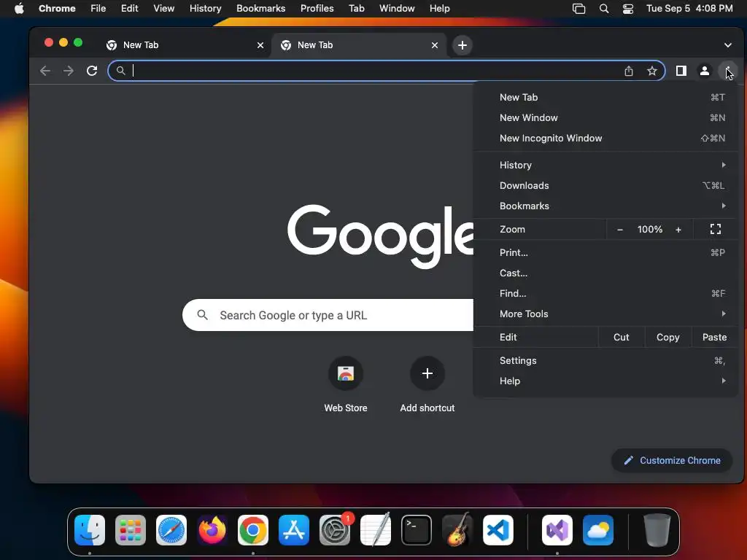Open the Trash in the dock
The image size is (747, 560).
coord(657,530)
